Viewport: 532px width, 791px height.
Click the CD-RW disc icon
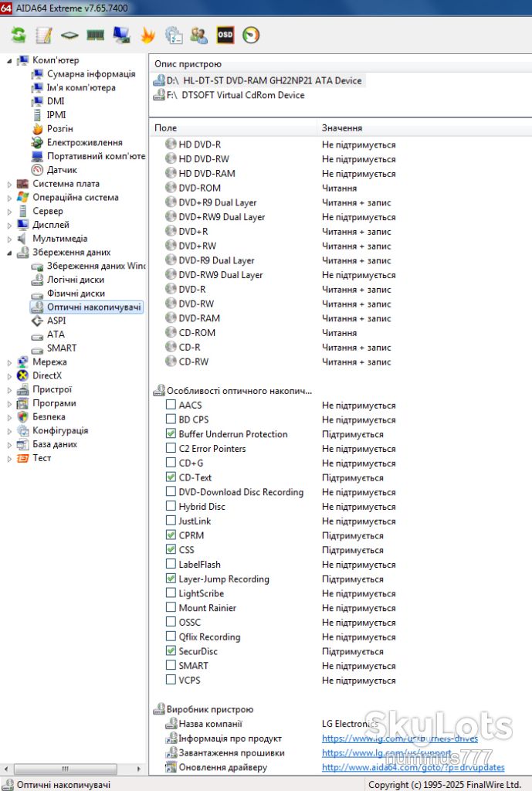[171, 362]
